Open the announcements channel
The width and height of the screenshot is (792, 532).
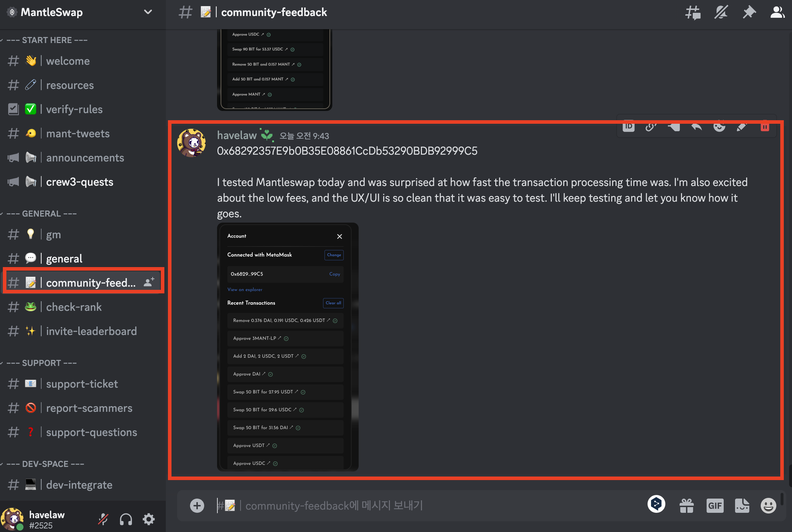83,158
